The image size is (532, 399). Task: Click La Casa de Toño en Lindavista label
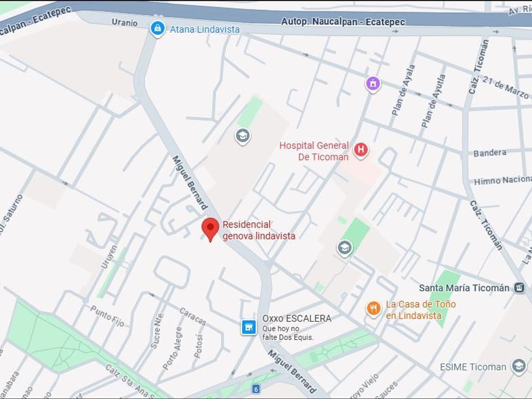click(421, 310)
